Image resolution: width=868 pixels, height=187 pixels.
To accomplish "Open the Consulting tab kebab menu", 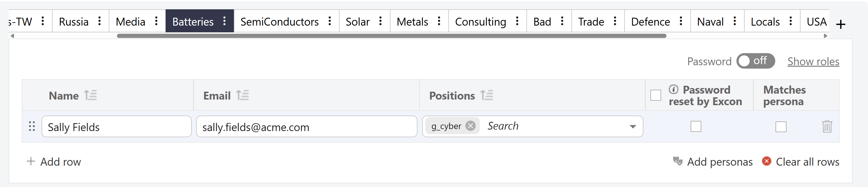I will coord(517,21).
